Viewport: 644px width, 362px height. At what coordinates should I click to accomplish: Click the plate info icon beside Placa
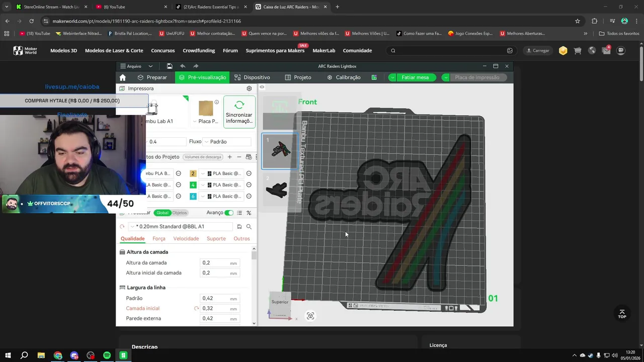tap(217, 102)
